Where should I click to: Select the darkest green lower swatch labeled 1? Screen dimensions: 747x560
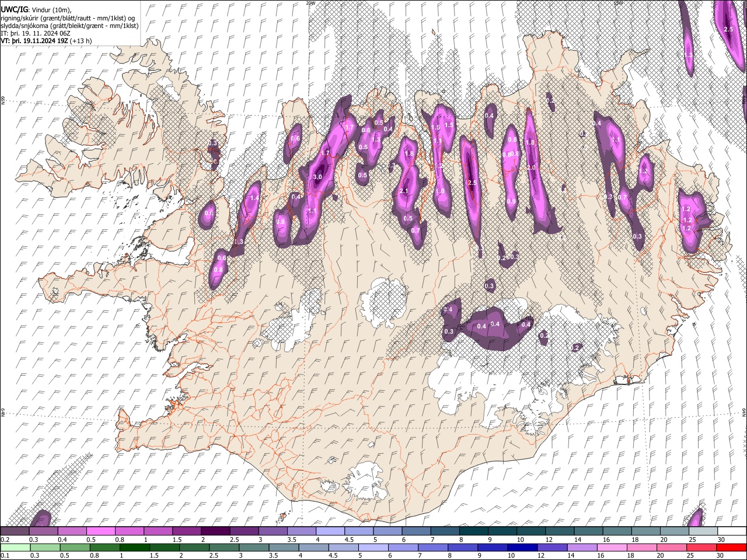click(134, 548)
